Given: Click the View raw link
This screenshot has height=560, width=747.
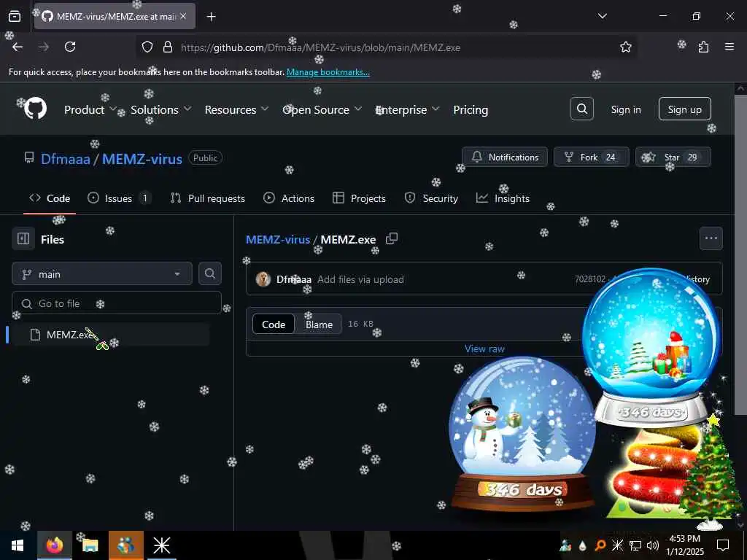Looking at the screenshot, I should (x=484, y=349).
